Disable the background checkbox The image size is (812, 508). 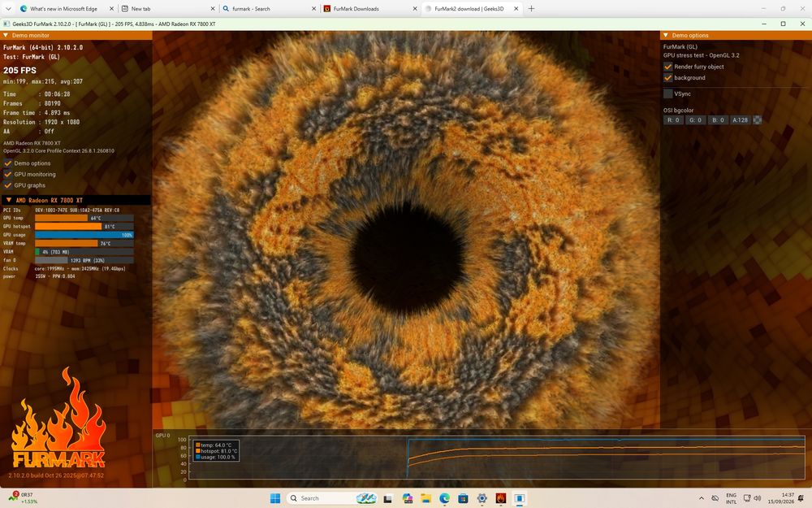click(668, 78)
